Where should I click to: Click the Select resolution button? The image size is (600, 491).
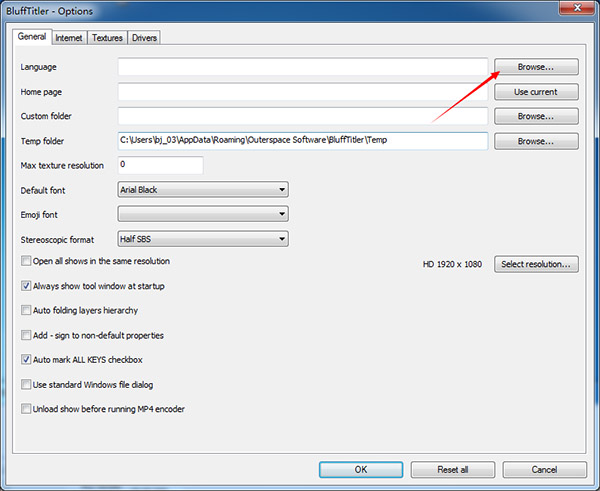tap(536, 264)
